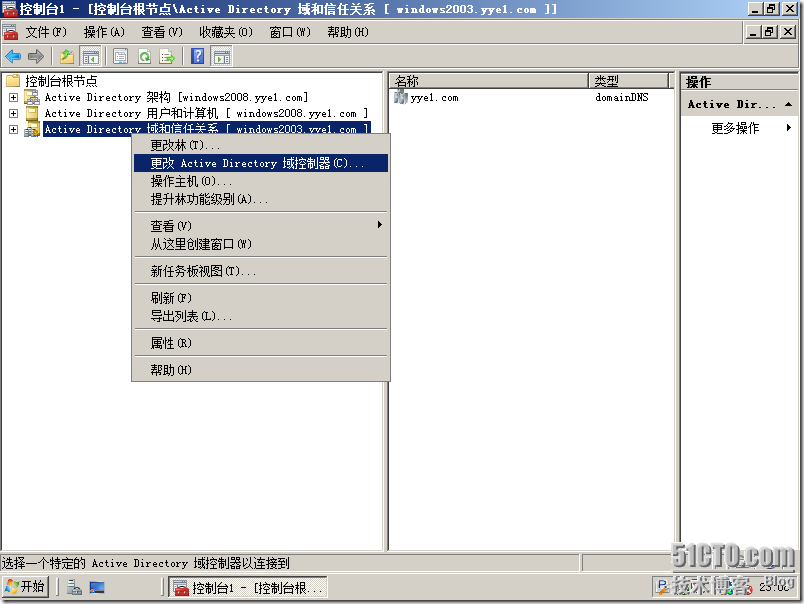This screenshot has height=604, width=804.
Task: Open the 帮助(H) menu bar item
Action: point(348,32)
